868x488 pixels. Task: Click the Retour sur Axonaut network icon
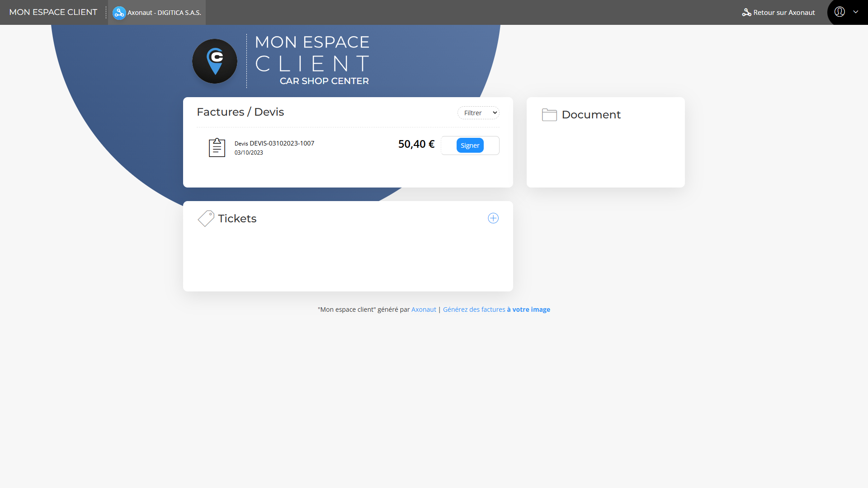tap(746, 13)
